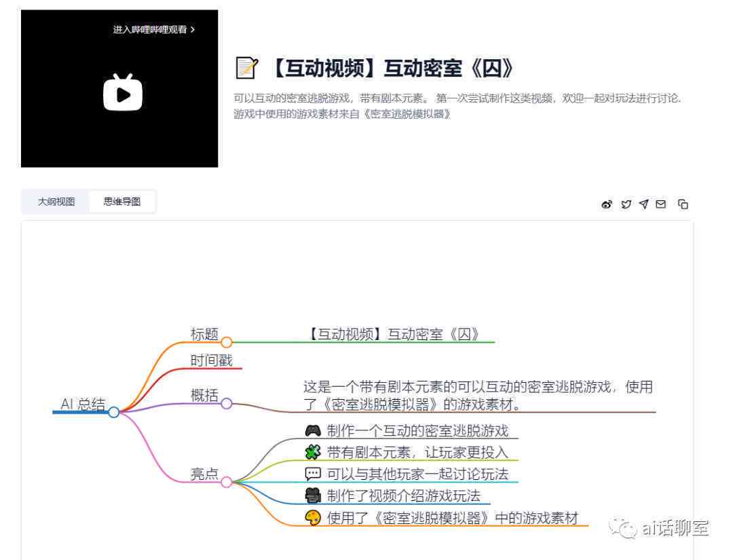The height and width of the screenshot is (560, 733).
Task: Select the 标题 branch label
Action: click(204, 334)
